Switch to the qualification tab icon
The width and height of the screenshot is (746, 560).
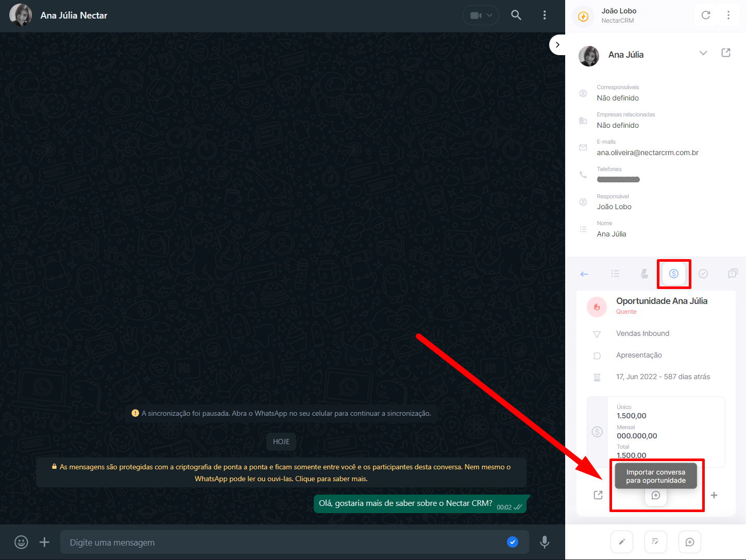(x=644, y=274)
